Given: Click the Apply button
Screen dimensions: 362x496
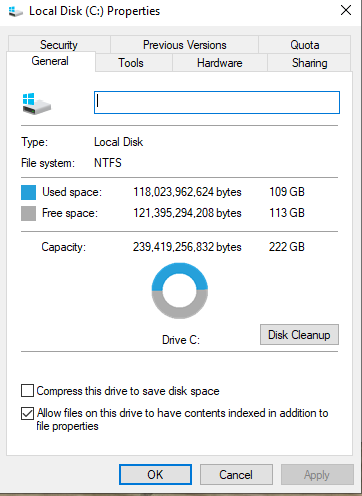Looking at the screenshot, I should [317, 474].
